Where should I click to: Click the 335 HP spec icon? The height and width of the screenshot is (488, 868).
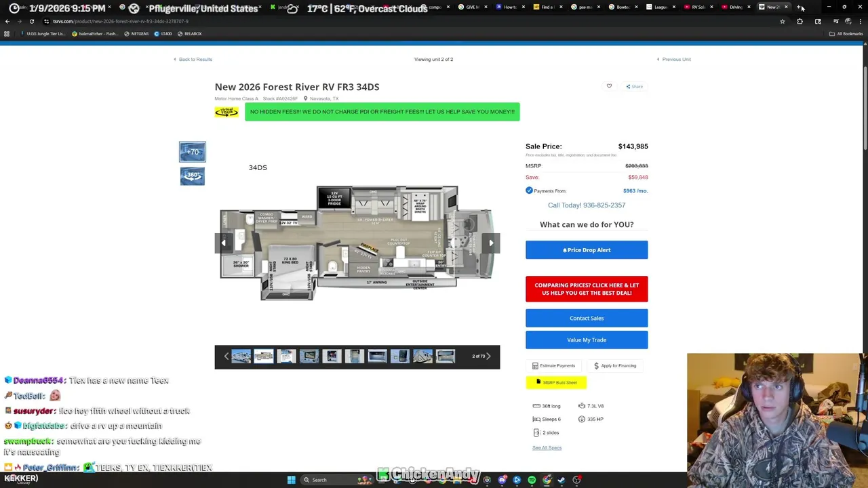point(582,420)
